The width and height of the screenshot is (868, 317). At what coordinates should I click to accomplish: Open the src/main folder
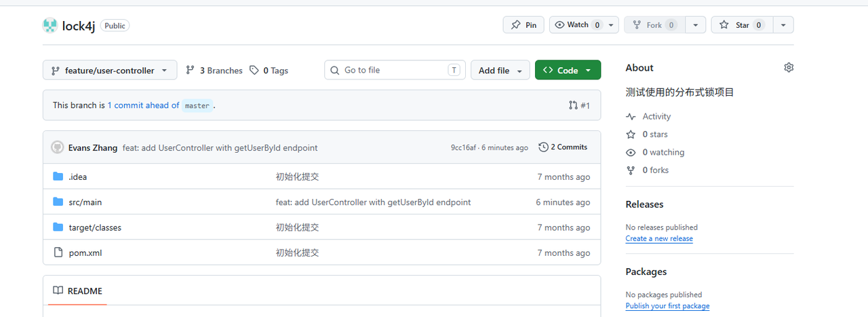(85, 202)
